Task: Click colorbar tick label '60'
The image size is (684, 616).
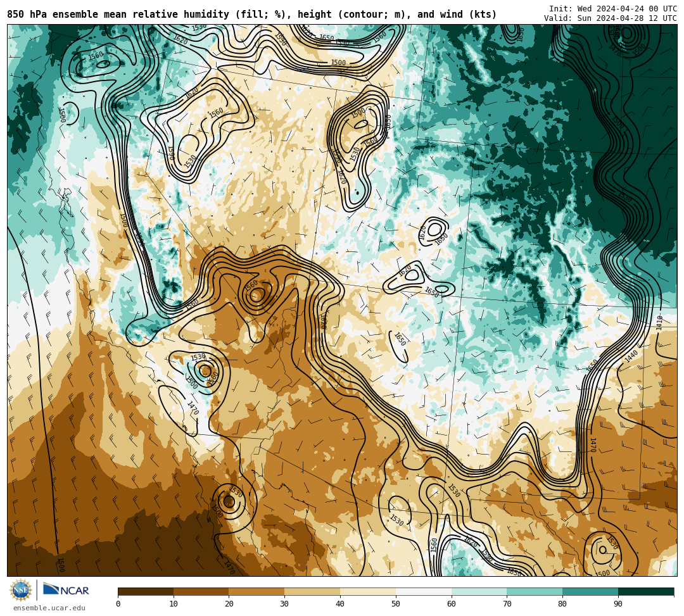Action: pos(452,604)
